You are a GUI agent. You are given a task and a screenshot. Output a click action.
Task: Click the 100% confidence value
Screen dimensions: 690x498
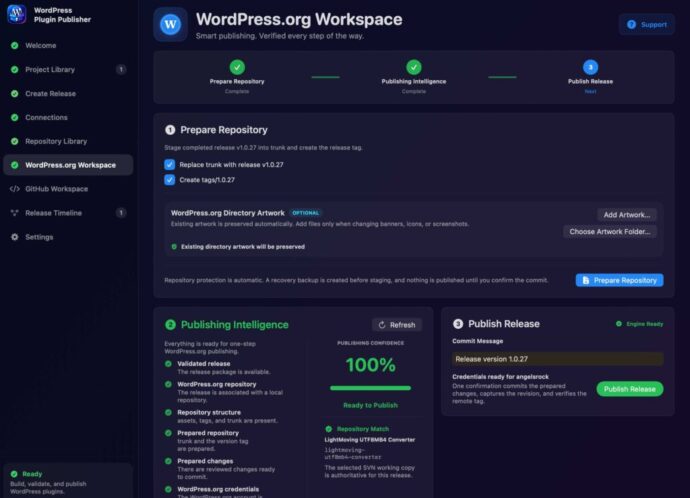click(x=371, y=365)
